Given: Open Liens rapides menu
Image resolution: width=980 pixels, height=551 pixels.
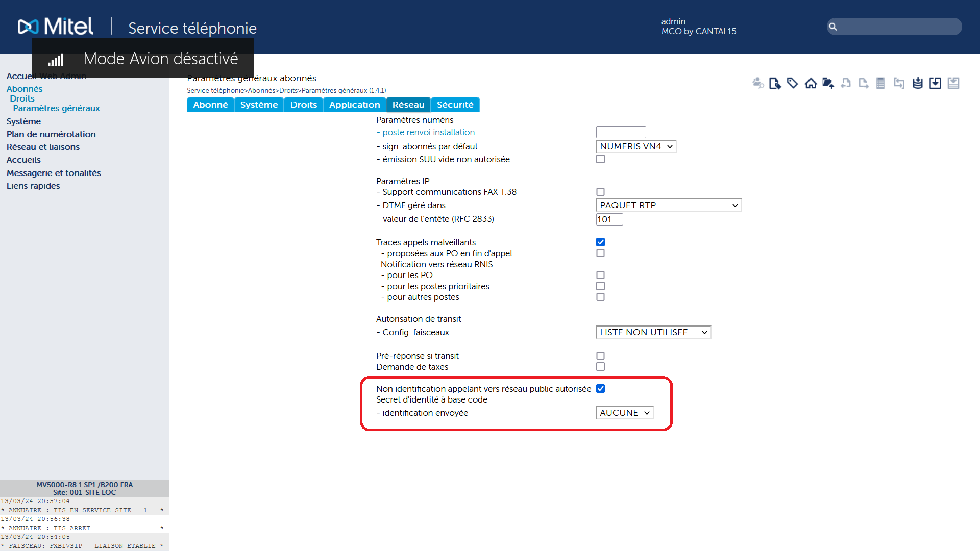Looking at the screenshot, I should (33, 186).
